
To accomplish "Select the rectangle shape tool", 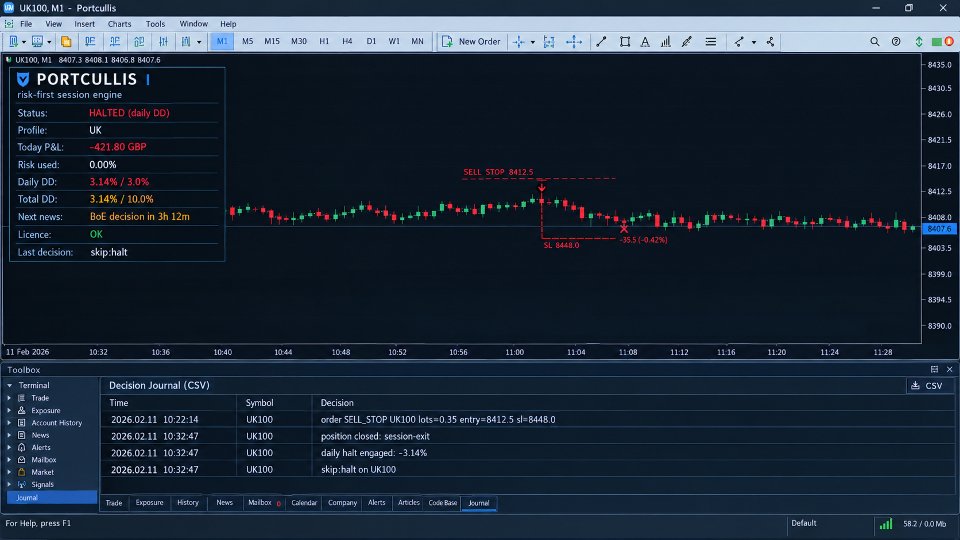I will point(624,42).
